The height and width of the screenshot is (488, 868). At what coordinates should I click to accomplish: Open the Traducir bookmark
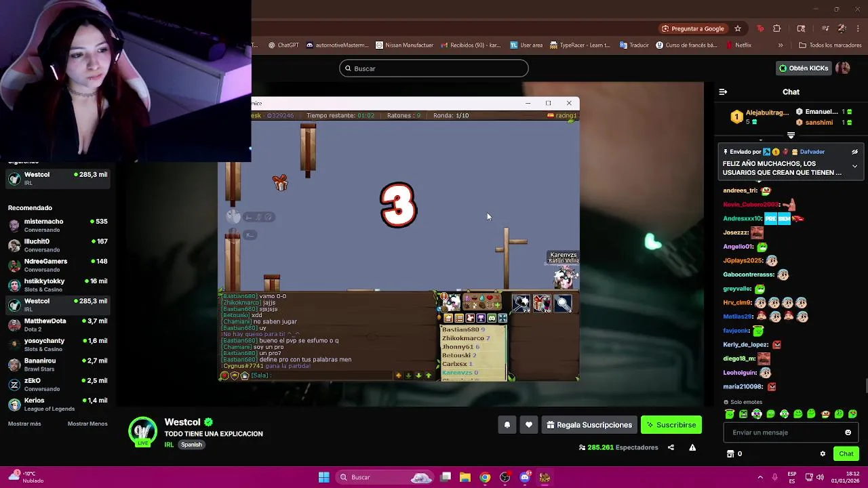point(634,45)
